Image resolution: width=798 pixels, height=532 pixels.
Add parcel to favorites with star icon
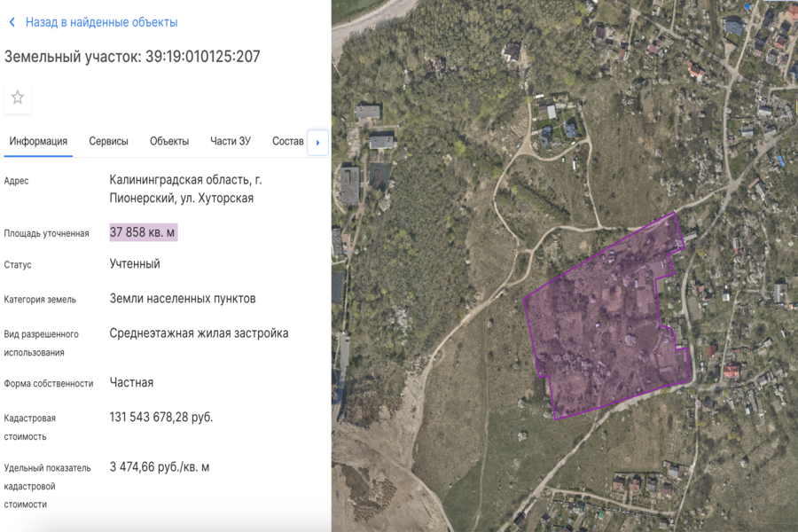(18, 98)
